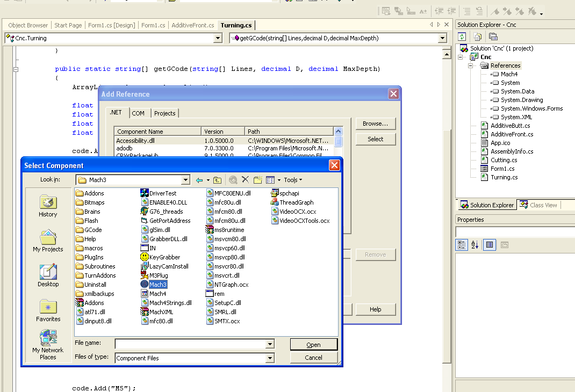575x392 pixels.
Task: Click the Create New Folder icon
Action: point(258,180)
